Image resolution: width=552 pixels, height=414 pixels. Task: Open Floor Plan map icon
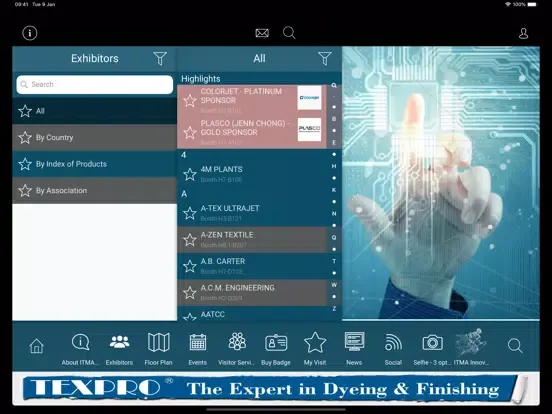click(x=159, y=342)
